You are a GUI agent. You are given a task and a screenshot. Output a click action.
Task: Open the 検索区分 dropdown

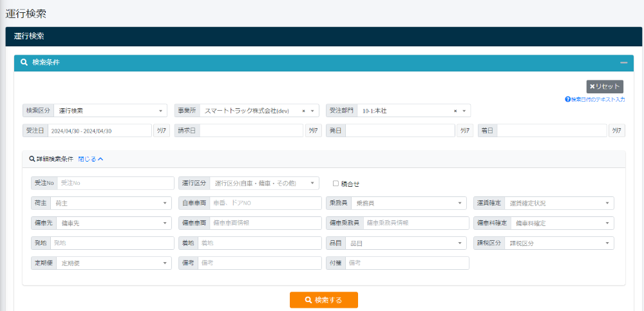(x=110, y=111)
